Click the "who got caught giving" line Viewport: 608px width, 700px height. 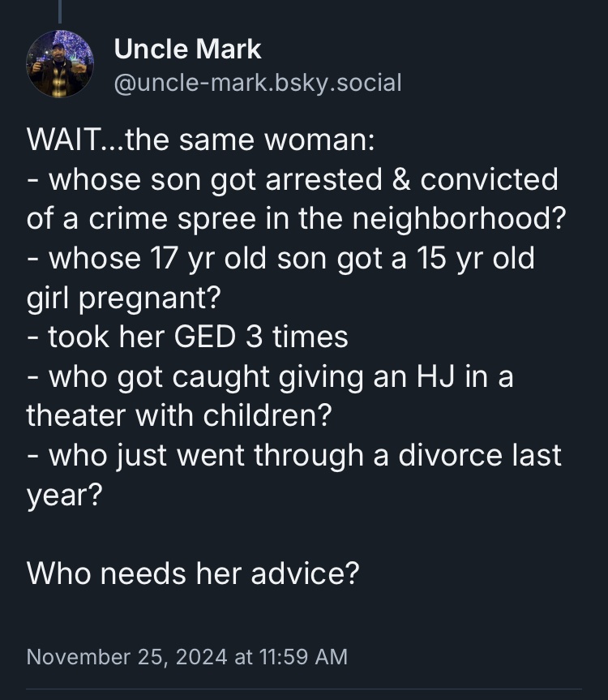coord(270,376)
